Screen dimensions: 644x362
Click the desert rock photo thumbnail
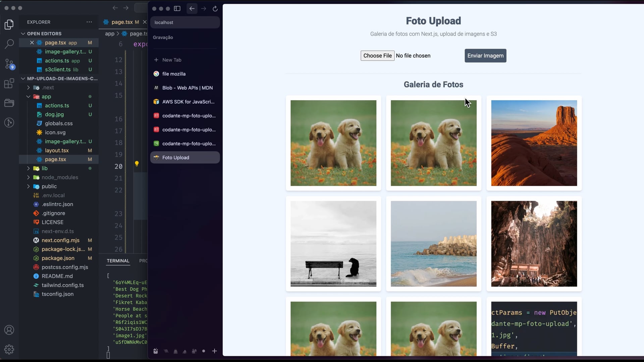(x=534, y=143)
